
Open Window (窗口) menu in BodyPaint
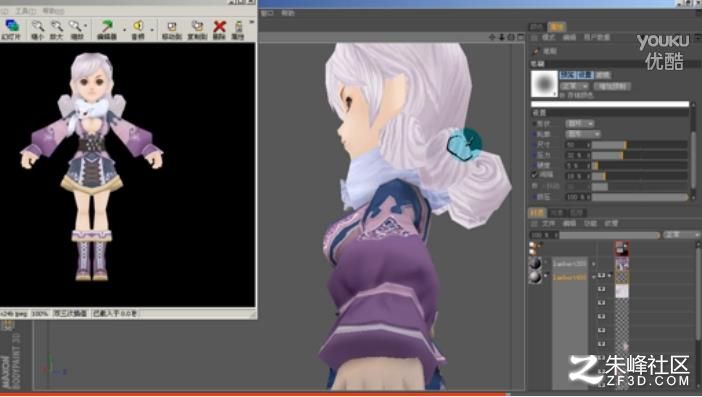267,13
